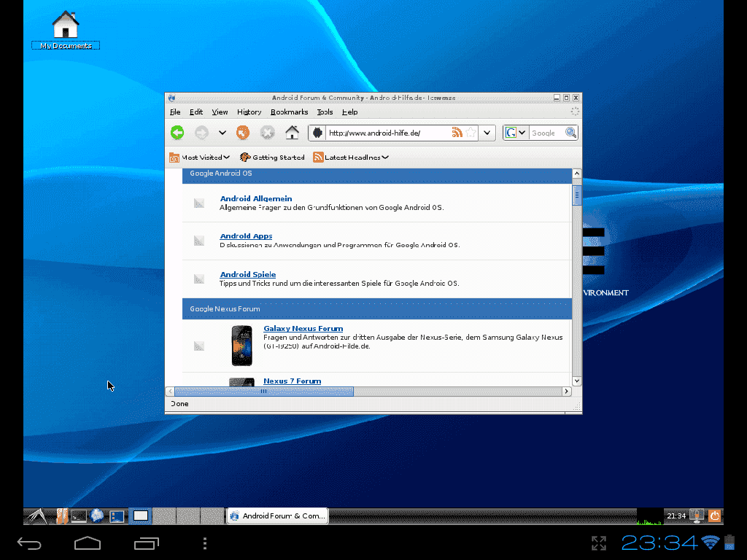Click the orange power logout button
This screenshot has height=560, width=747.
715,516
